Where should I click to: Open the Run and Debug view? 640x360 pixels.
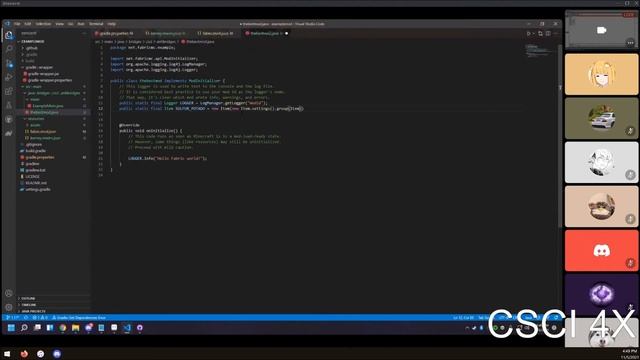pyautogui.click(x=9, y=77)
